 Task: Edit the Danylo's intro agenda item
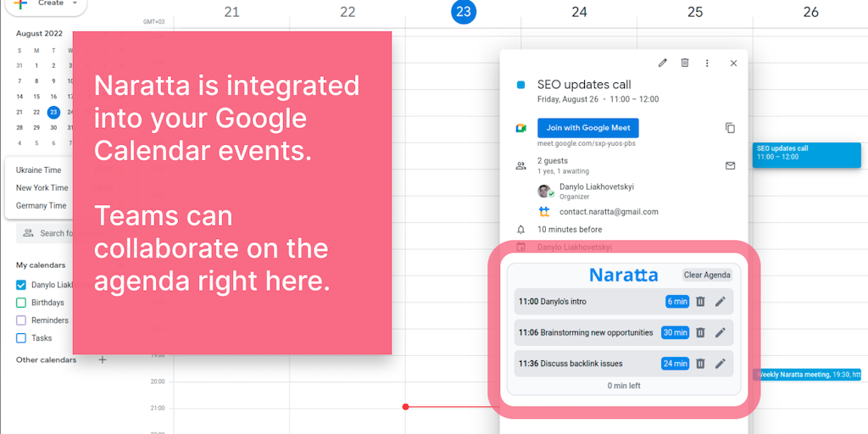[720, 302]
